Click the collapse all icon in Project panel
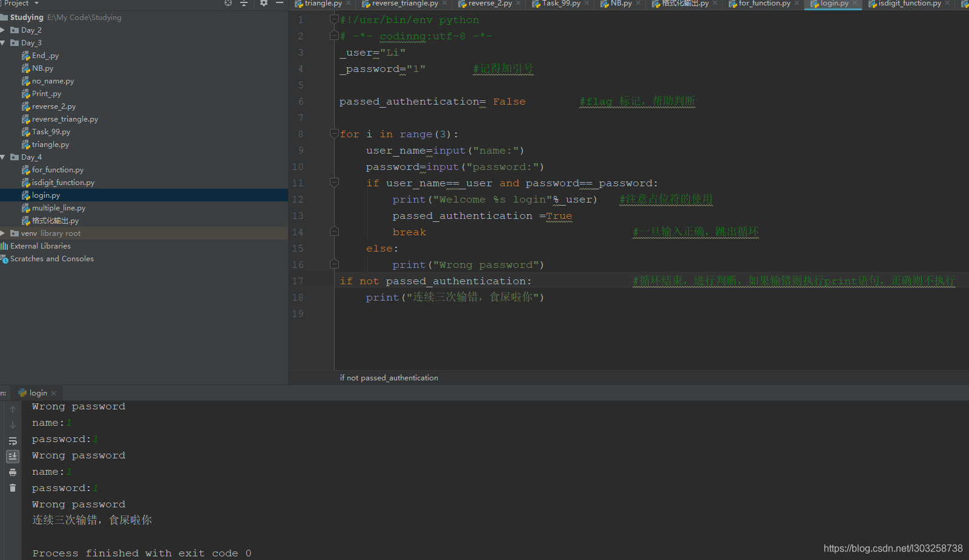The width and height of the screenshot is (969, 560). click(244, 3)
